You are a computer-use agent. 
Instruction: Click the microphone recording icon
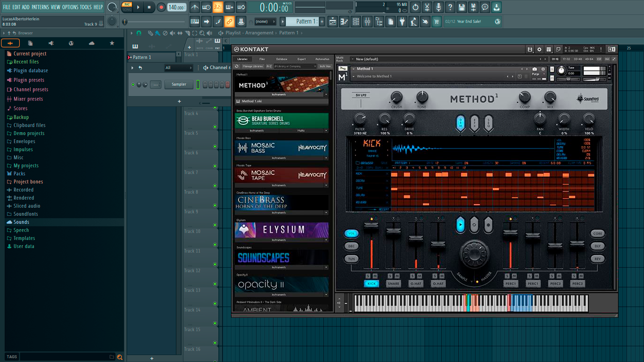tap(438, 7)
